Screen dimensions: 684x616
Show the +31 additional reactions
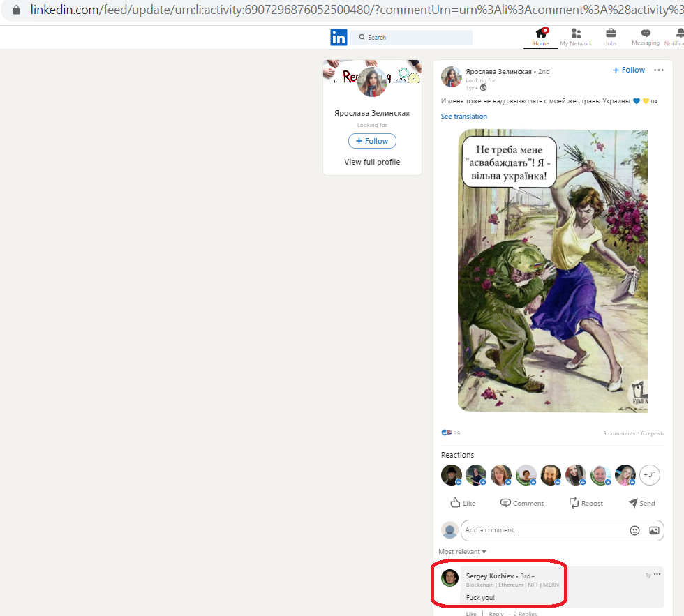click(x=650, y=475)
